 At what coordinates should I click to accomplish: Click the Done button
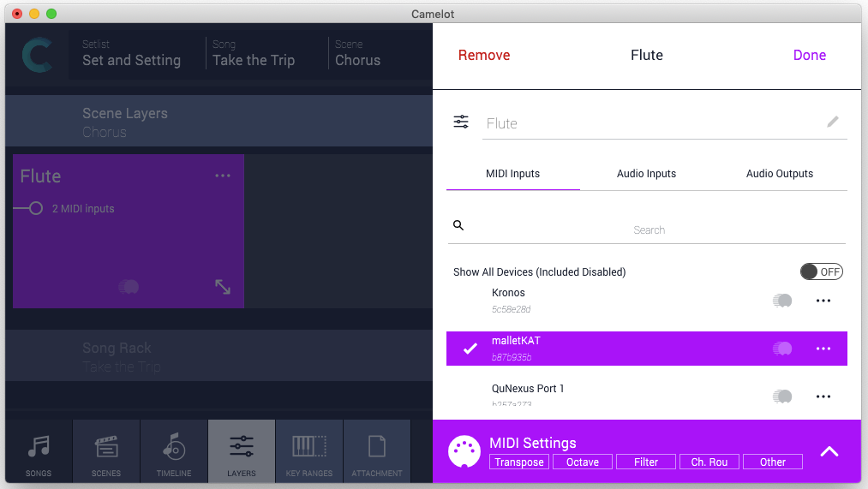pyautogui.click(x=810, y=55)
